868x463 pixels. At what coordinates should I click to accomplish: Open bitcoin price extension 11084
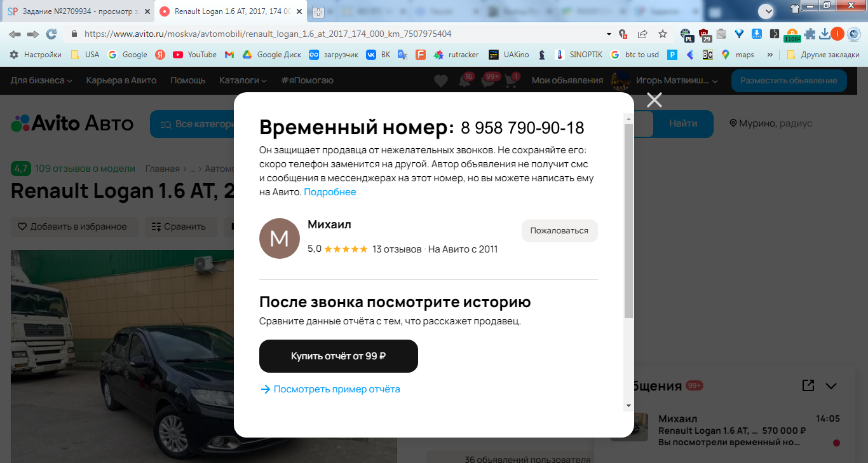pos(792,34)
